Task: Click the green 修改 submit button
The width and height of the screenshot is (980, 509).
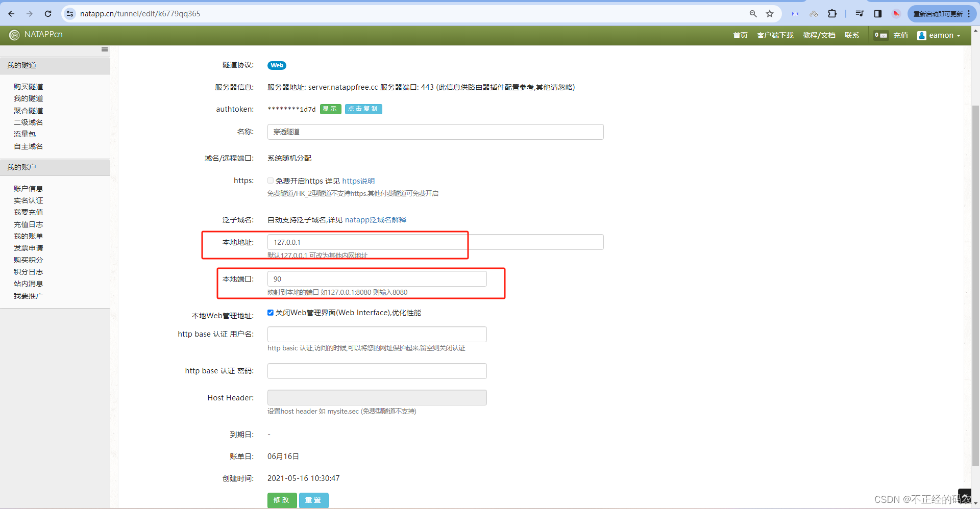Action: click(282, 500)
